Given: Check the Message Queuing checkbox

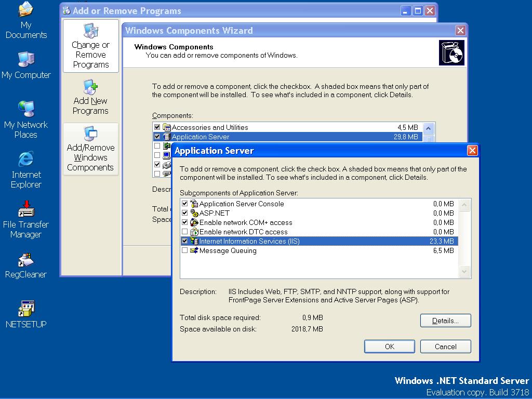Looking at the screenshot, I should (184, 250).
